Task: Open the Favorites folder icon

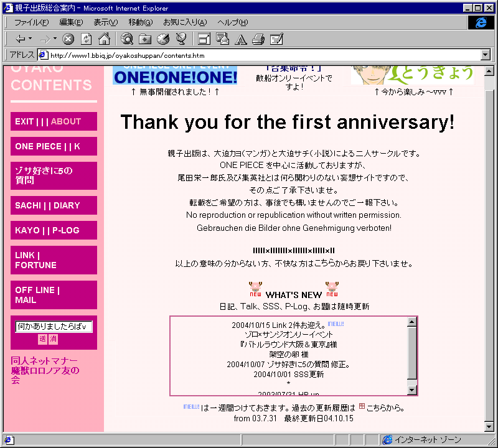Action: click(145, 39)
